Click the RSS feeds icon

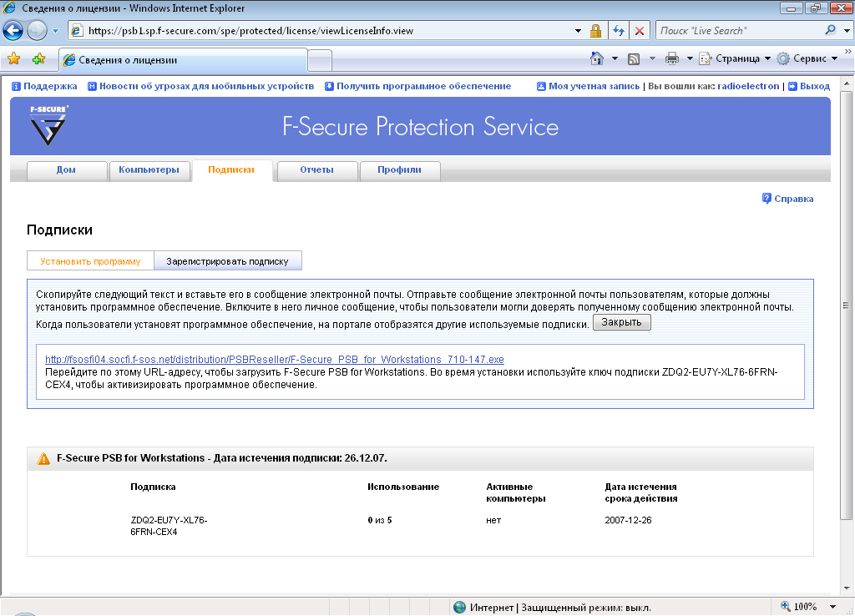point(634,59)
